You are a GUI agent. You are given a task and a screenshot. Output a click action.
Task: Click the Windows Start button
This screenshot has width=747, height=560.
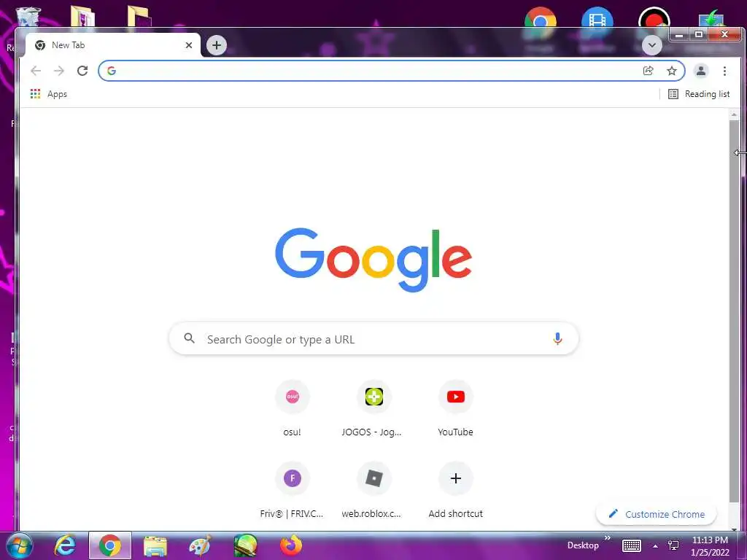pyautogui.click(x=19, y=545)
